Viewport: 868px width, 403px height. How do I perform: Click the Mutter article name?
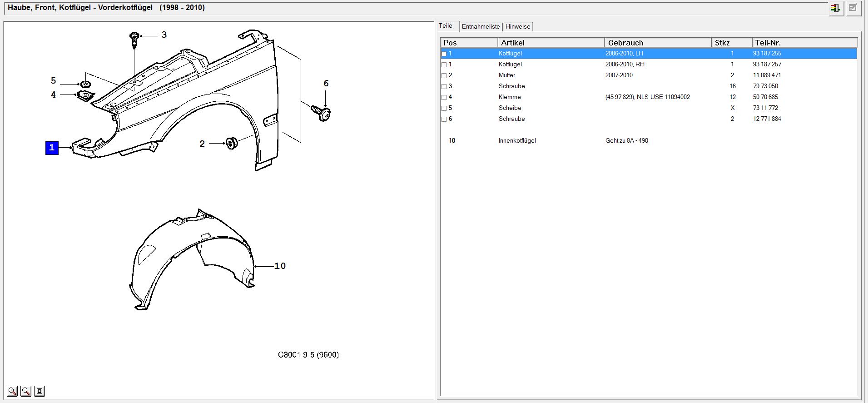coord(507,75)
